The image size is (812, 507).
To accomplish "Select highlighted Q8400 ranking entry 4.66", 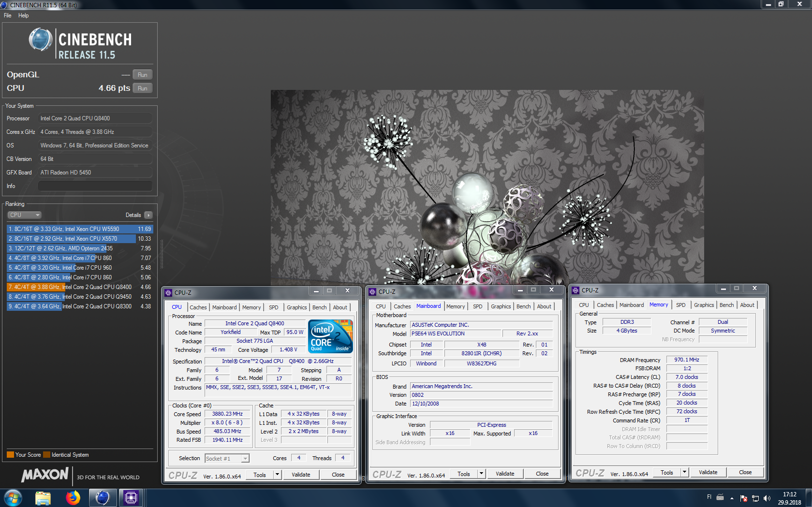I will coord(80,287).
